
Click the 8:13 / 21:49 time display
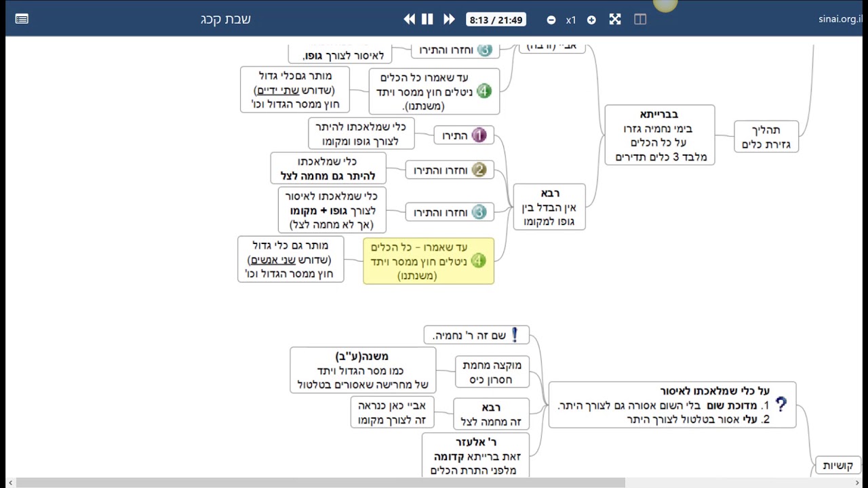tap(496, 20)
